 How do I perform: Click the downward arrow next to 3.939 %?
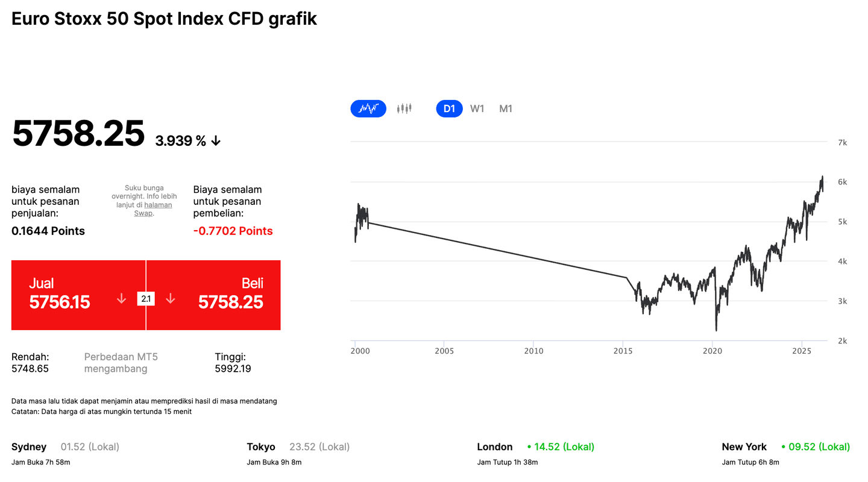(x=216, y=140)
